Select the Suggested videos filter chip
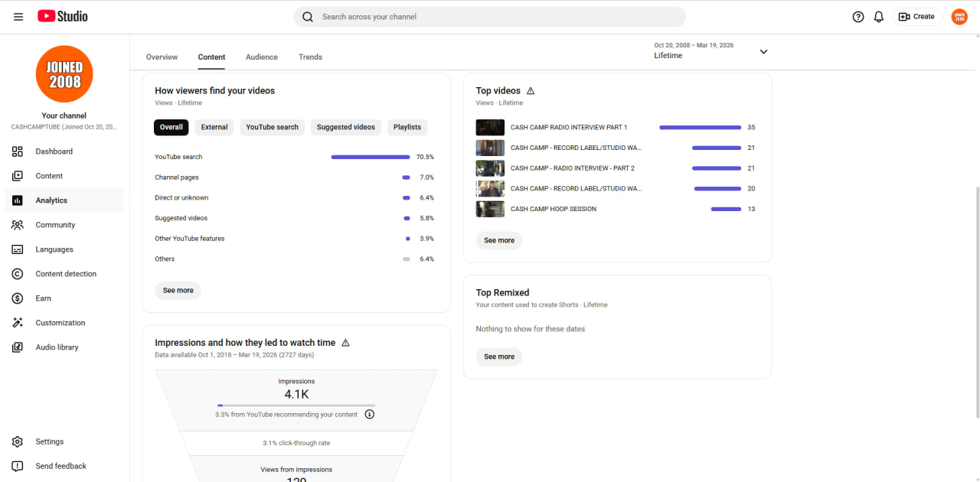 [346, 127]
